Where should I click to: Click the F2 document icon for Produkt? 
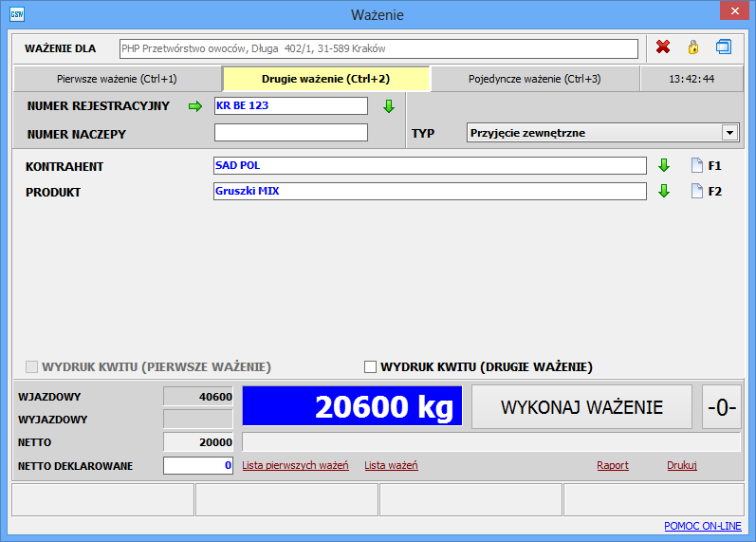tap(697, 192)
